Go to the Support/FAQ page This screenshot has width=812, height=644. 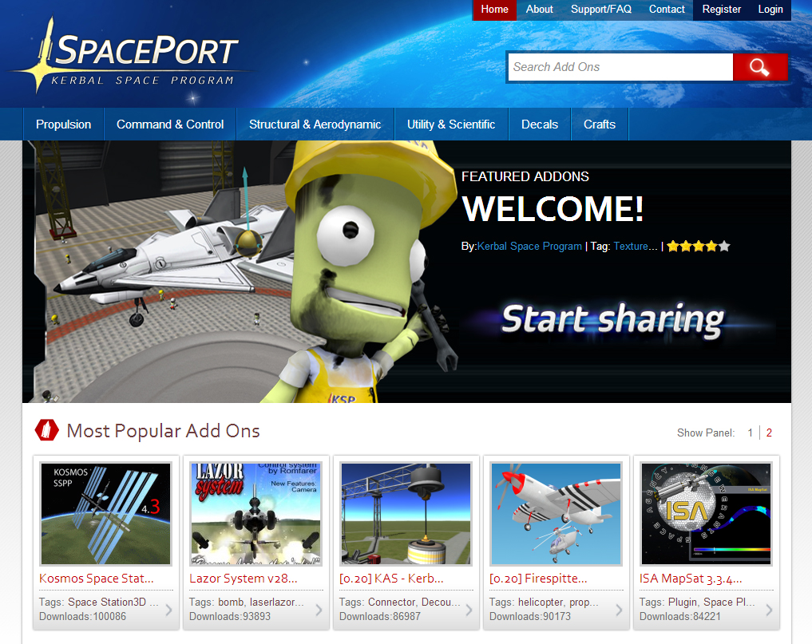(600, 10)
